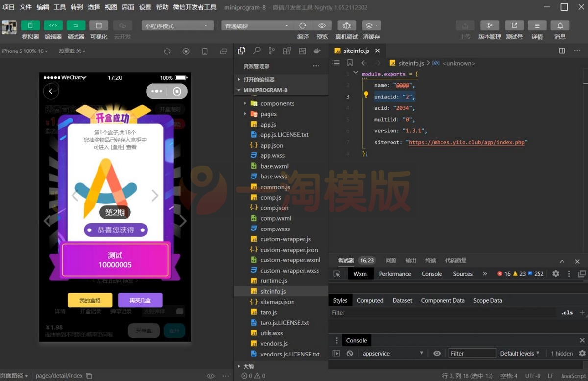This screenshot has height=381, width=588.
Task: Switch to the Performance tab
Action: tap(394, 274)
